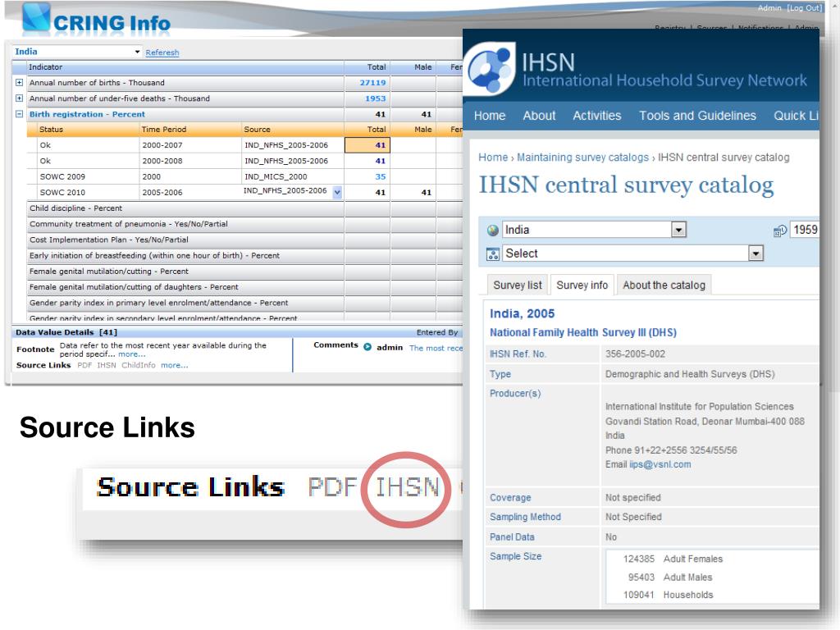Click Total value 27119 for annual births
The height and width of the screenshot is (630, 840).
coord(372,83)
